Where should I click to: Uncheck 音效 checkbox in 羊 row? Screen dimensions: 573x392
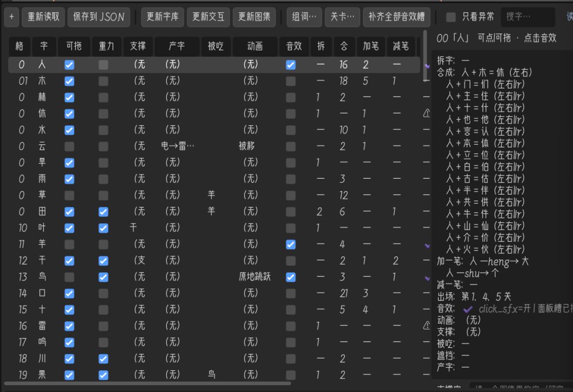[x=291, y=245]
